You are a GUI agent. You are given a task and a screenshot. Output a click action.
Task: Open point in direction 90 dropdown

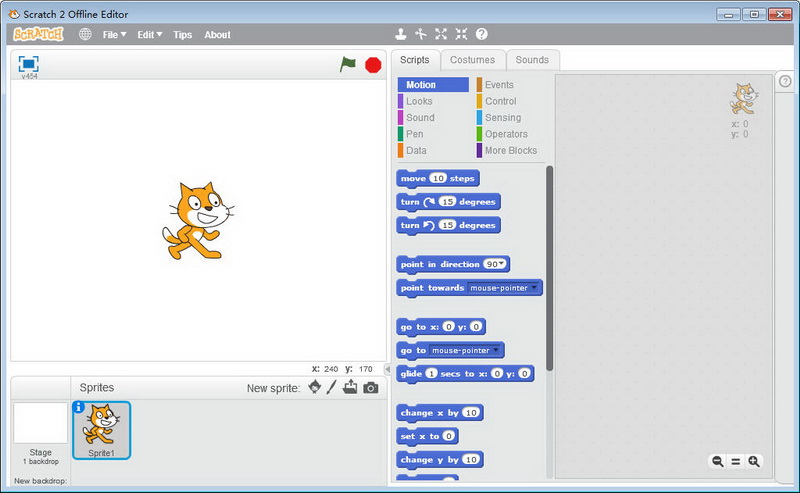tap(502, 264)
